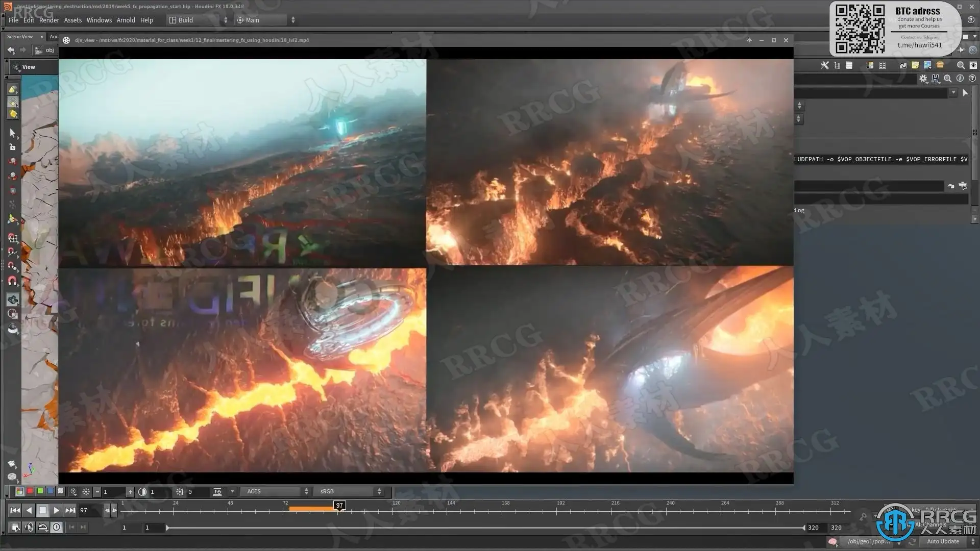Image resolution: width=980 pixels, height=551 pixels.
Task: Open the sRGB display dropdown
Action: 349,491
